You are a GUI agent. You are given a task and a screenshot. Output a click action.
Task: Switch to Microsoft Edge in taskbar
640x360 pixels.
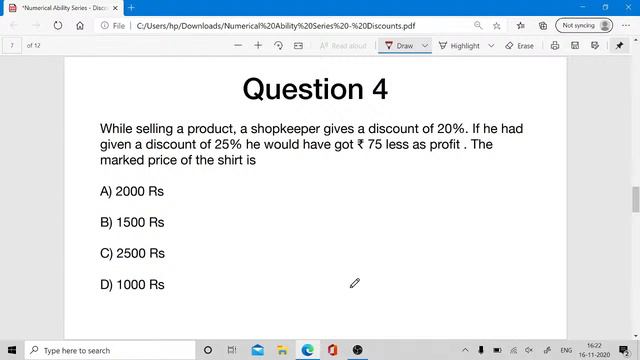[x=307, y=350]
